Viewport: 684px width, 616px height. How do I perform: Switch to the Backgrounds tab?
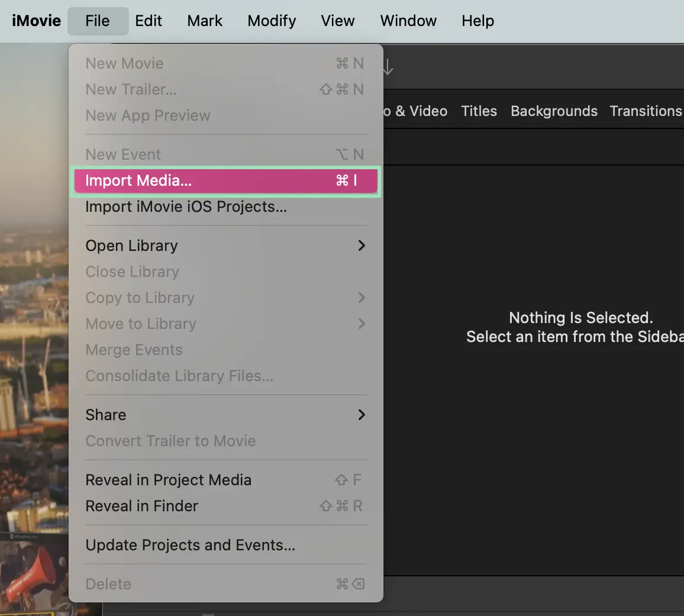[554, 111]
